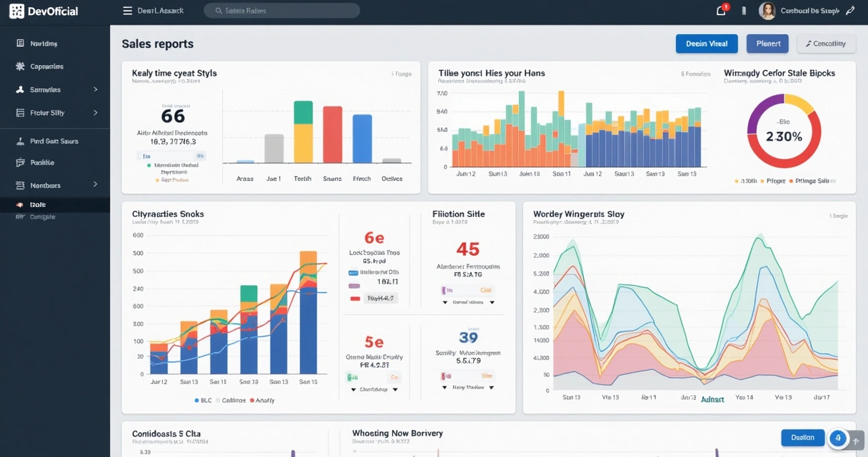Image resolution: width=868 pixels, height=457 pixels.
Task: Expand the Fiolur Silly sidebar chevron
Action: 96,113
